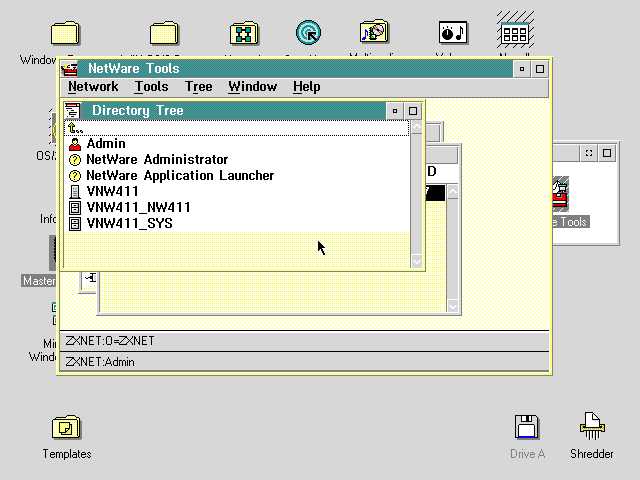Click the first desktop folder icon at top

point(65,33)
